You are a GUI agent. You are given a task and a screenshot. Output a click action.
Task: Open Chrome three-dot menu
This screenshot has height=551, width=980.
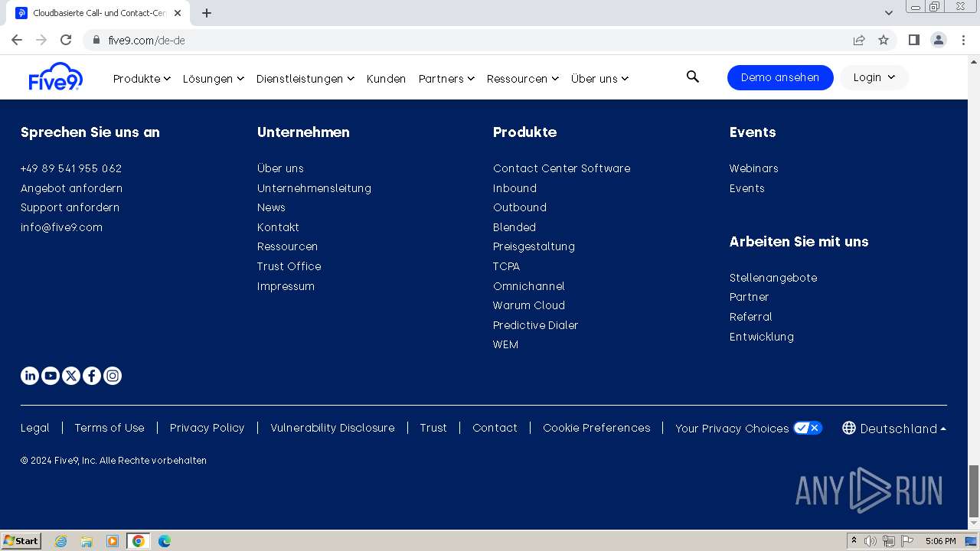(964, 40)
